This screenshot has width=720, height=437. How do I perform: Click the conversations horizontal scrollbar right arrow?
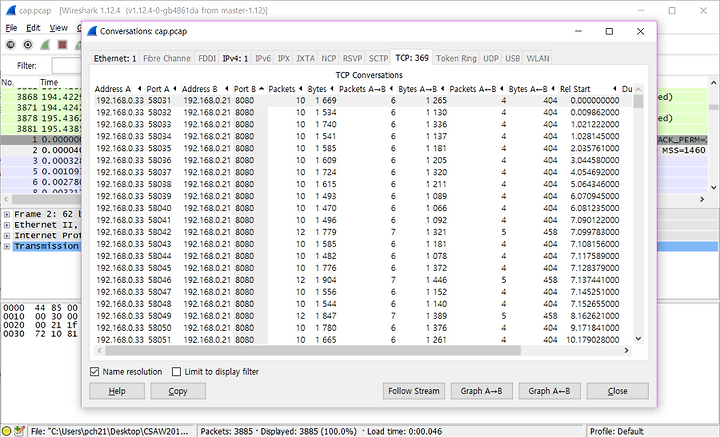pyautogui.click(x=626, y=350)
